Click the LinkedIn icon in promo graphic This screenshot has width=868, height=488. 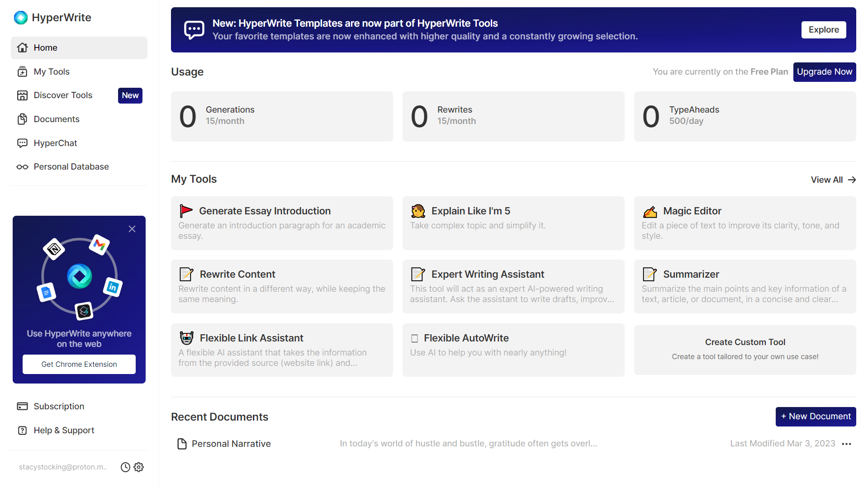[x=113, y=287]
